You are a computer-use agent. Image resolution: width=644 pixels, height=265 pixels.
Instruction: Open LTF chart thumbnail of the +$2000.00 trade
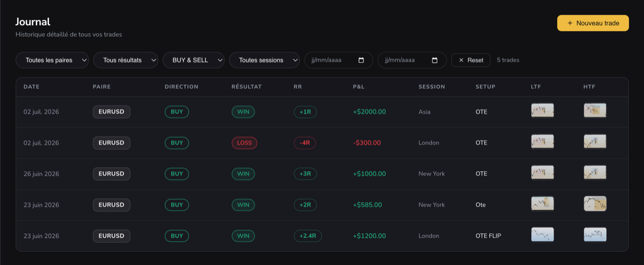point(542,111)
